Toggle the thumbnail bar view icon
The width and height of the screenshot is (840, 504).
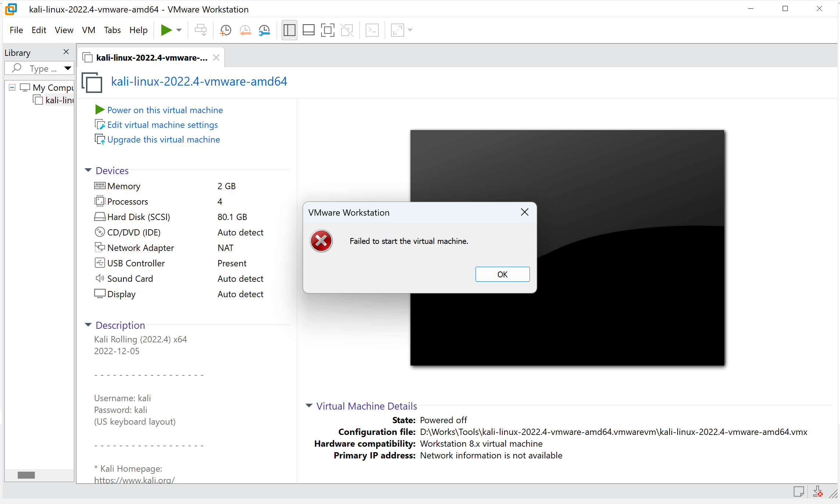(308, 30)
